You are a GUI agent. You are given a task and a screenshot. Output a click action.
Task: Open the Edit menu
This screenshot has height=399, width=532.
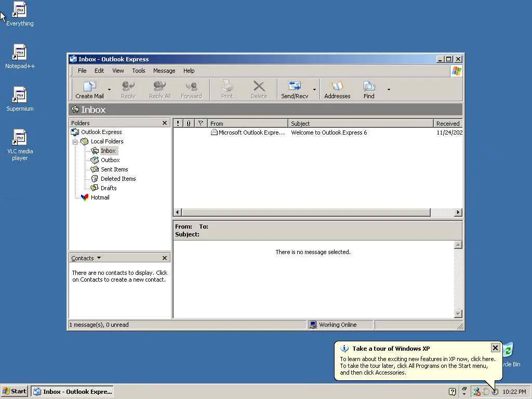99,71
